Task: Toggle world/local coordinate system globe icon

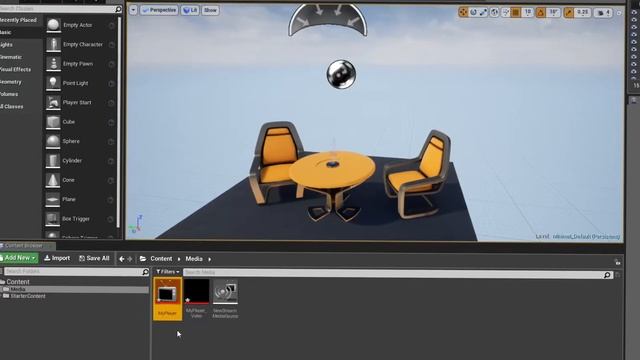Action: 494,13
